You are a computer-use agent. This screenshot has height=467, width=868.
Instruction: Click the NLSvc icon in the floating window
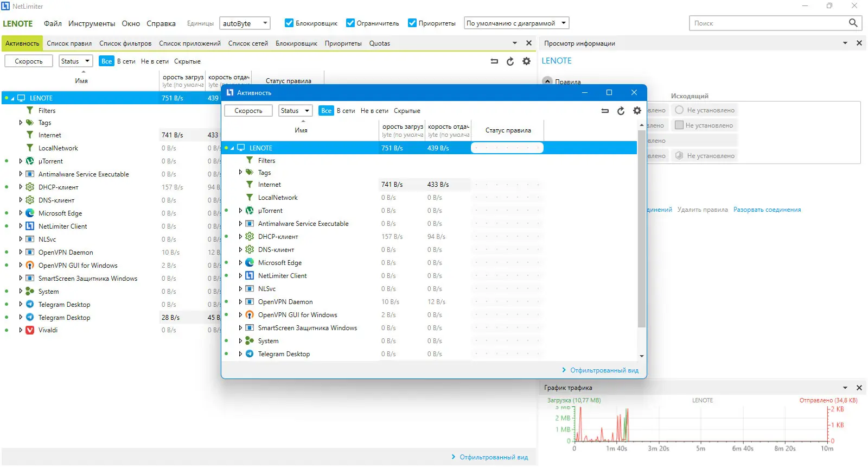(250, 289)
